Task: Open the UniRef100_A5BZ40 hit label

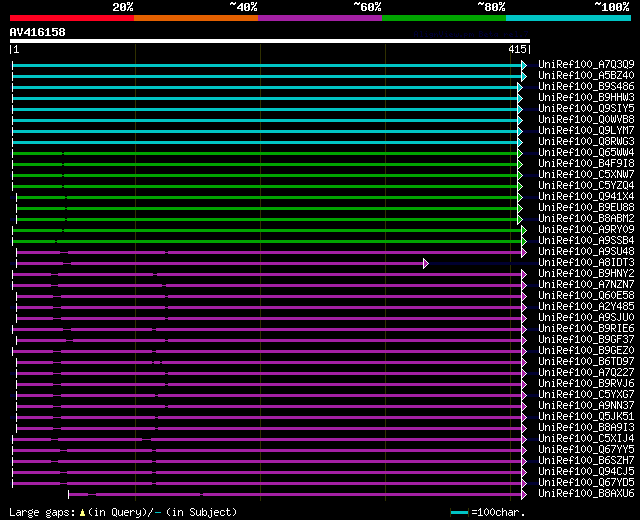Action: 586,76
